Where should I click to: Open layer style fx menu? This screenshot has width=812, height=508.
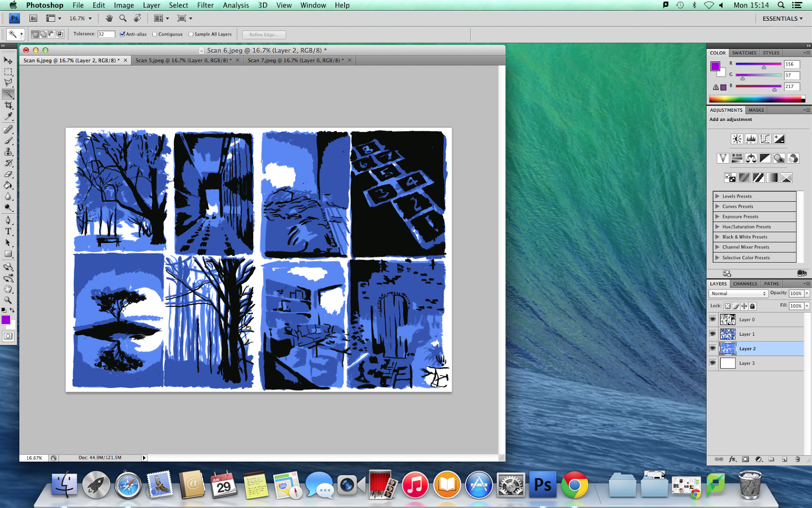click(732, 459)
